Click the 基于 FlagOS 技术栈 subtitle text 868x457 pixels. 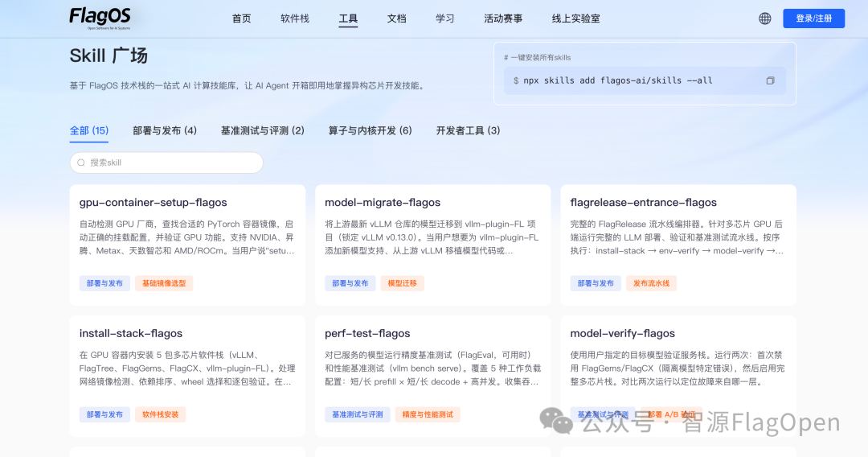click(x=248, y=86)
